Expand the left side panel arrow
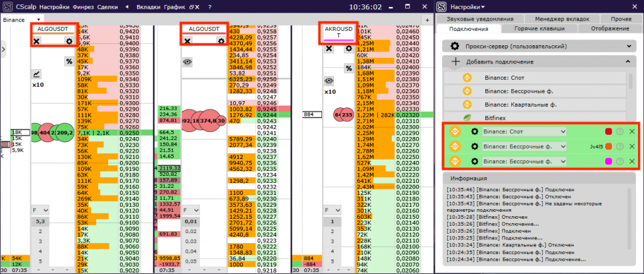This screenshot has width=644, height=274. click(x=4, y=49)
